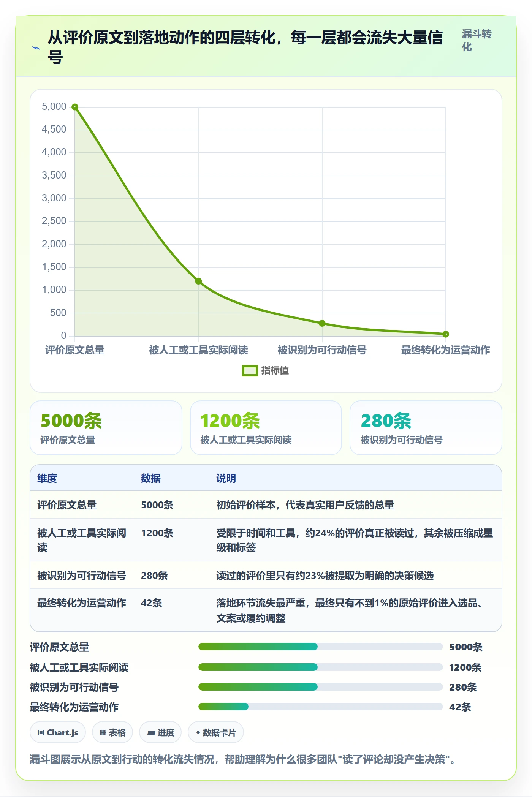Click the 最终转化为运营动作 x-axis label
Image resolution: width=532 pixels, height=797 pixels.
coord(446,350)
